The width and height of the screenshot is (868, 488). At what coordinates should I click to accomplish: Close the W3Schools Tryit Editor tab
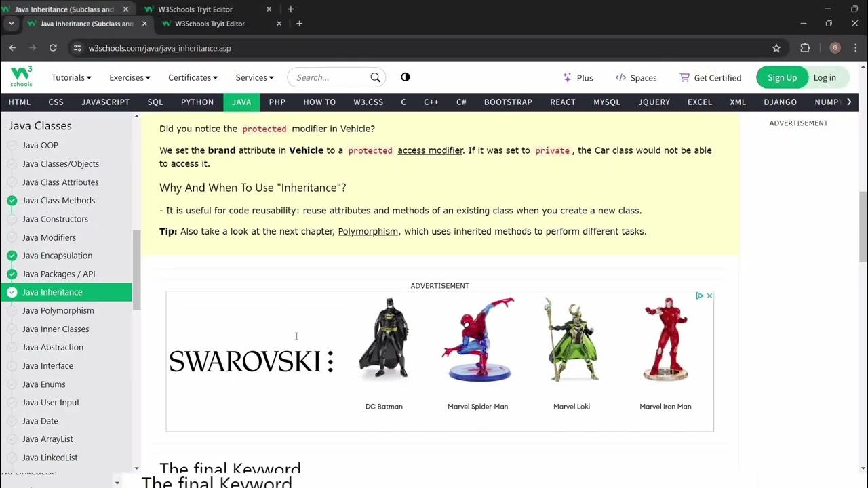(x=279, y=24)
